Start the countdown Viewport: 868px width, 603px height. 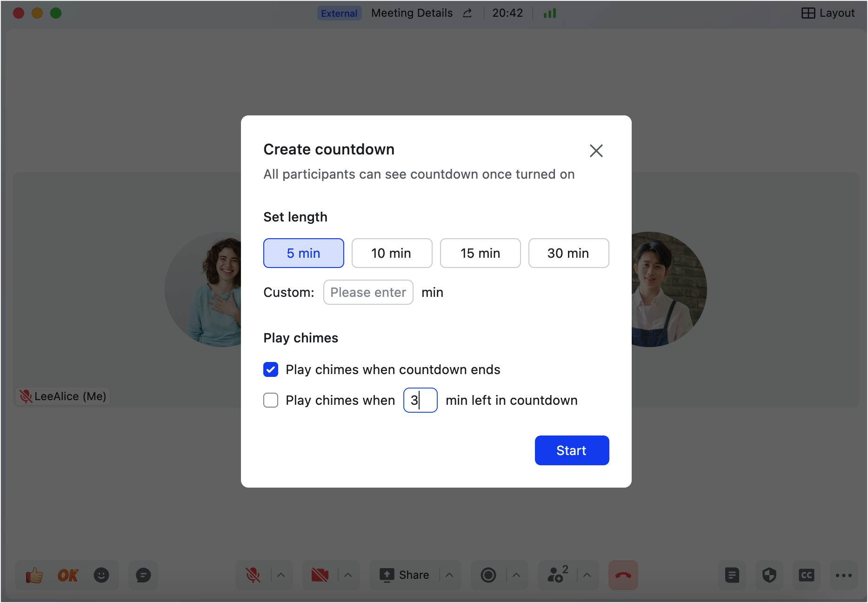pos(572,450)
